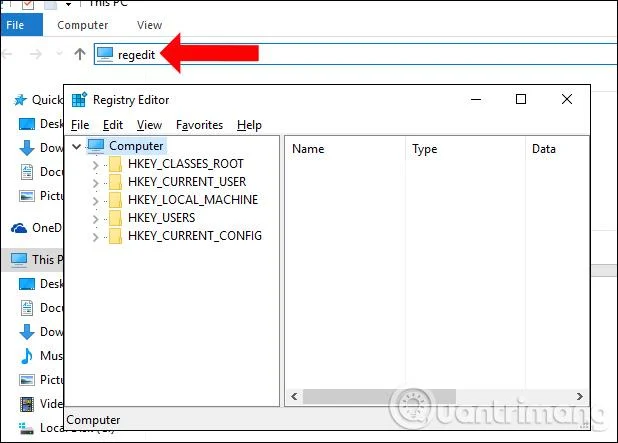Select the This PC monitor icon in the Explorer sidebar
The width and height of the screenshot is (618, 443).
point(19,260)
